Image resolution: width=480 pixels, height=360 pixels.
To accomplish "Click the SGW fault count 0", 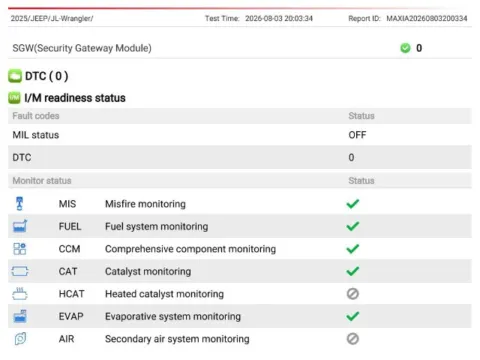I will point(419,48).
